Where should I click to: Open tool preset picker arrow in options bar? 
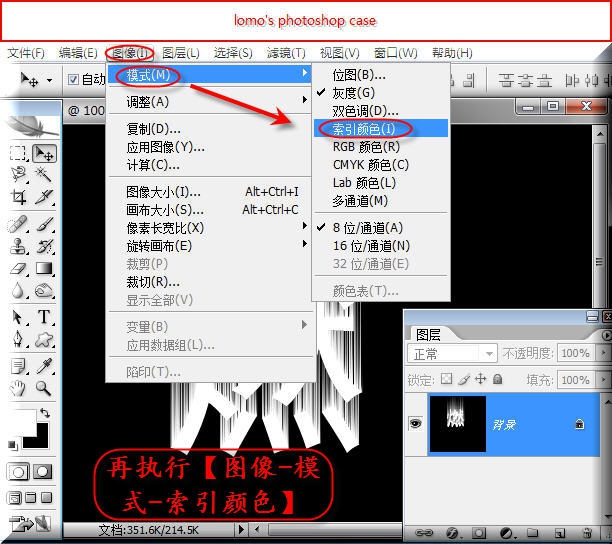[x=50, y=80]
